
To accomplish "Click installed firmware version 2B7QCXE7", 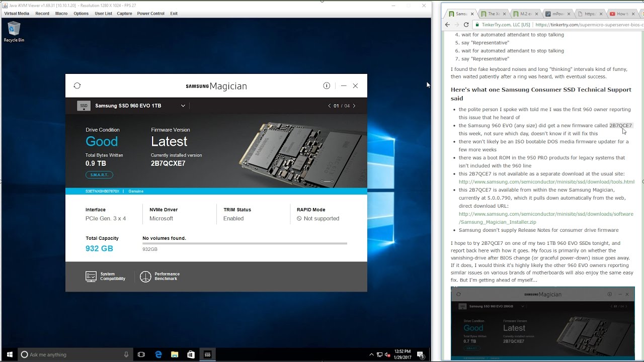I will 168,163.
